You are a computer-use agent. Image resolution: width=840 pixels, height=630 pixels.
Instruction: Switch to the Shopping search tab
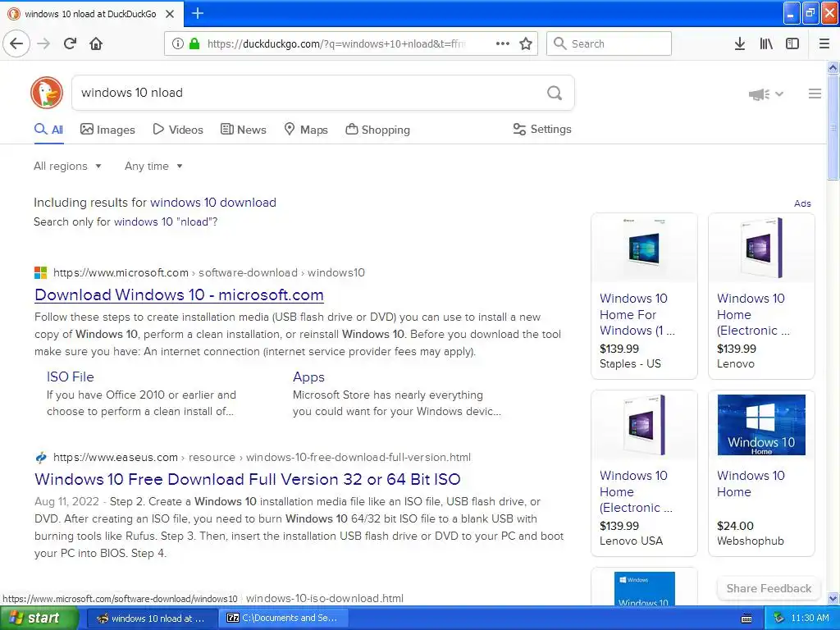377,130
